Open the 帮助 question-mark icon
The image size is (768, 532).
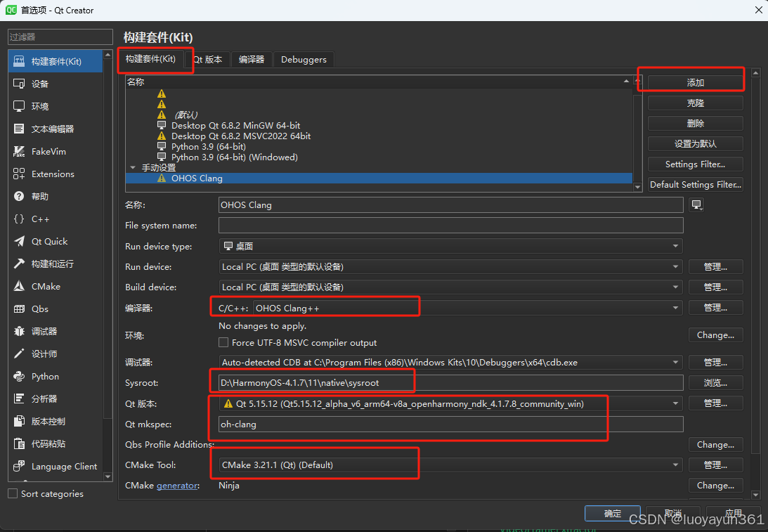click(19, 197)
